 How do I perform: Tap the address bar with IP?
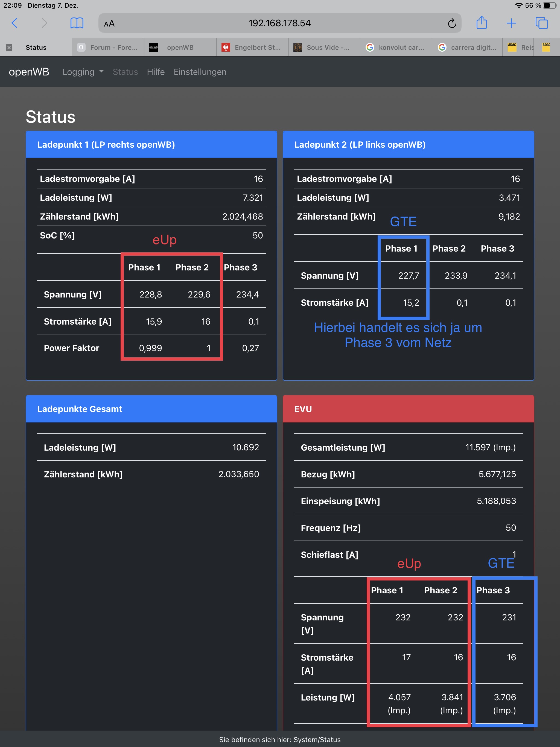tap(280, 23)
